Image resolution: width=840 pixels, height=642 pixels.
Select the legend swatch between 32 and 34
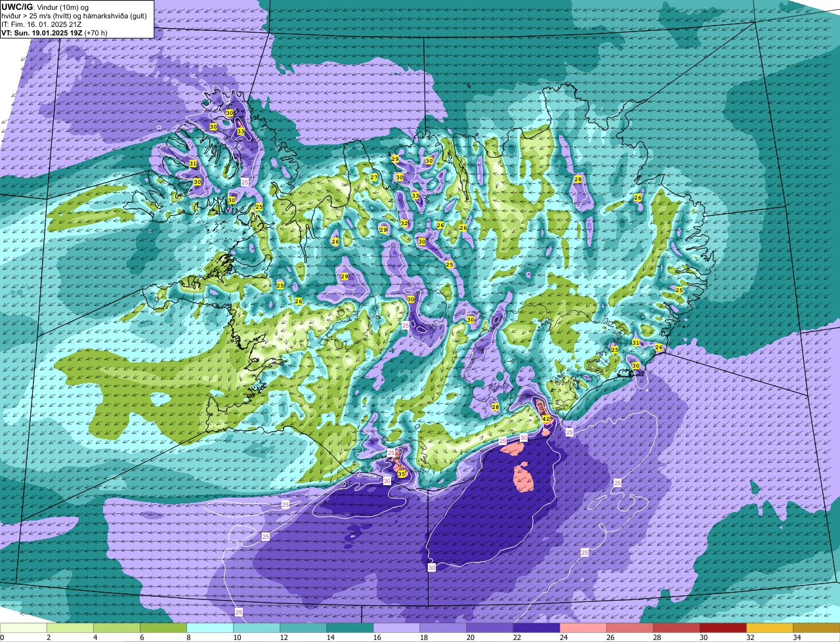(x=769, y=628)
